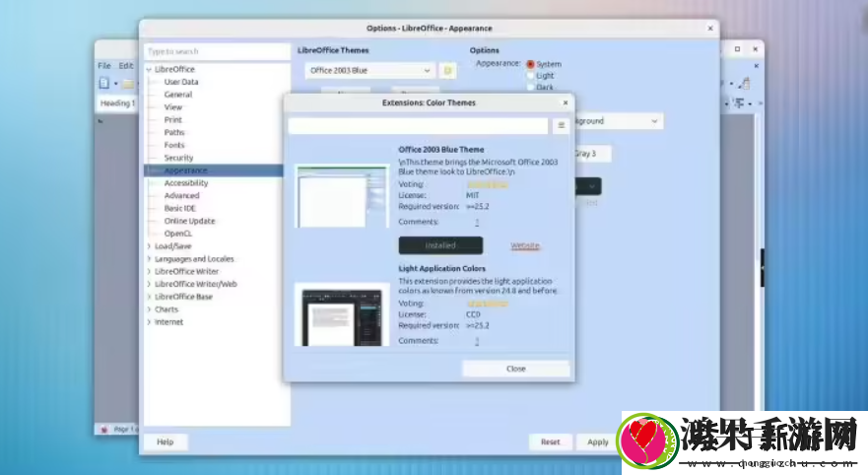The width and height of the screenshot is (868, 475).
Task: Select Basic IDE in options tree
Action: point(180,208)
